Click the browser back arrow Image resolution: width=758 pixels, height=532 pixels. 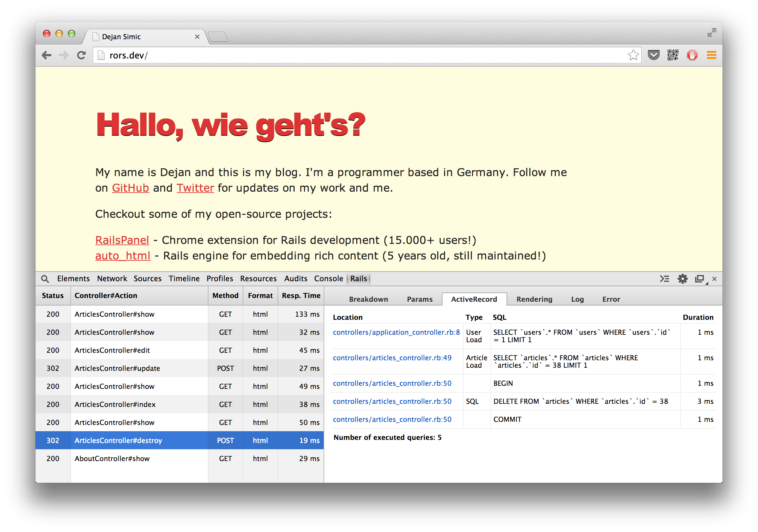click(x=47, y=55)
